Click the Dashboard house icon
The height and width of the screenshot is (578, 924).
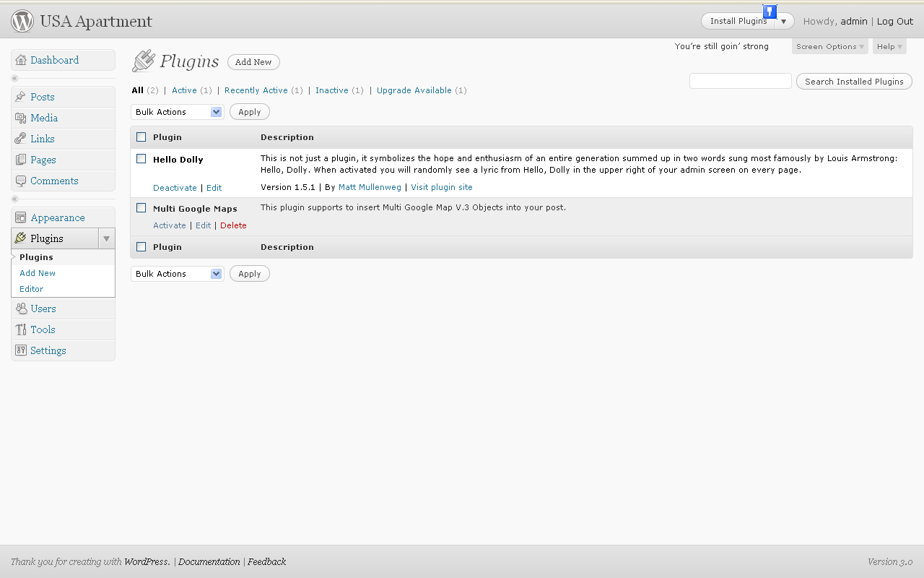click(21, 60)
